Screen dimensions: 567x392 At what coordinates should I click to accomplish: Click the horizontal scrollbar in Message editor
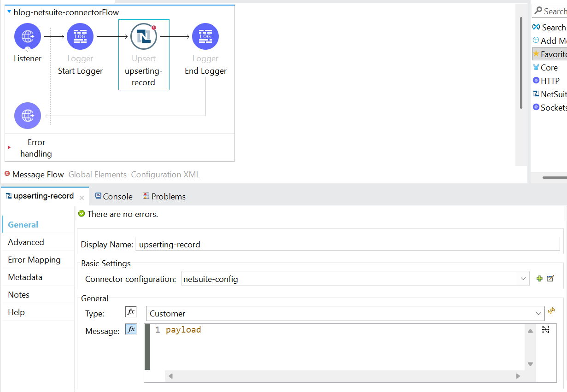click(x=343, y=376)
